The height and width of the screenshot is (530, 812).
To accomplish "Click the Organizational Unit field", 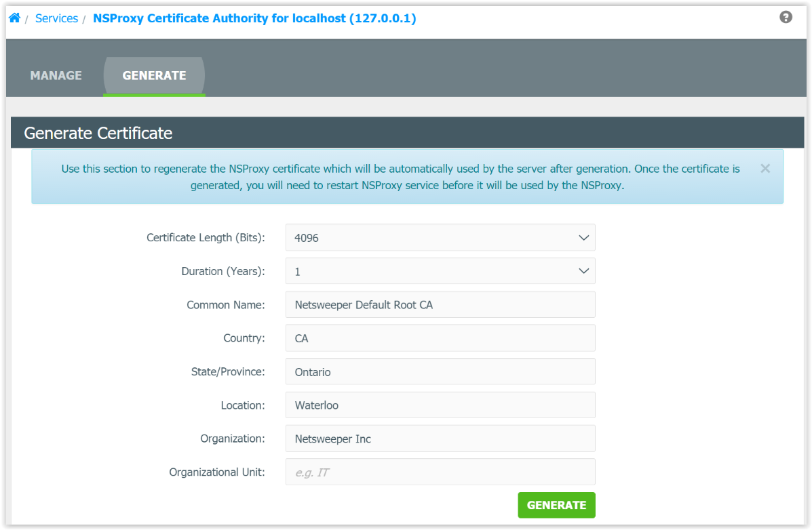I will click(x=440, y=472).
